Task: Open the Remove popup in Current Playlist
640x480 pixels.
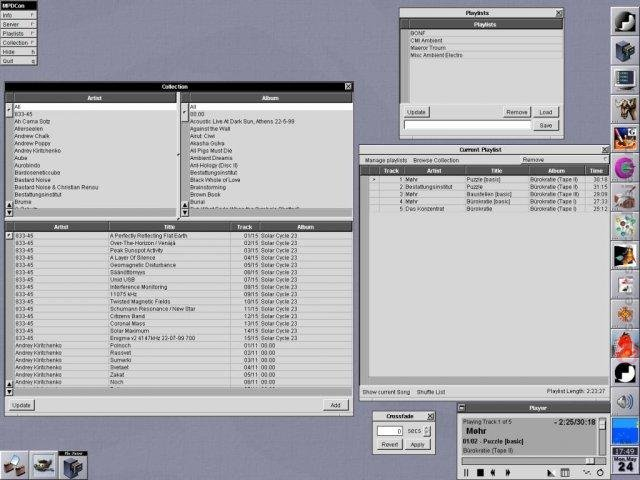Action: point(564,160)
